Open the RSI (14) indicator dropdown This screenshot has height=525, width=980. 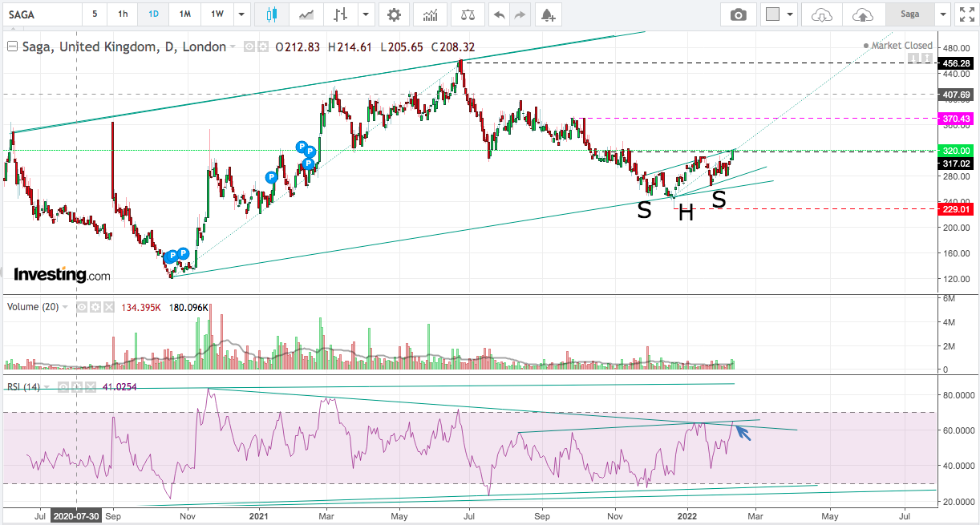click(x=47, y=388)
